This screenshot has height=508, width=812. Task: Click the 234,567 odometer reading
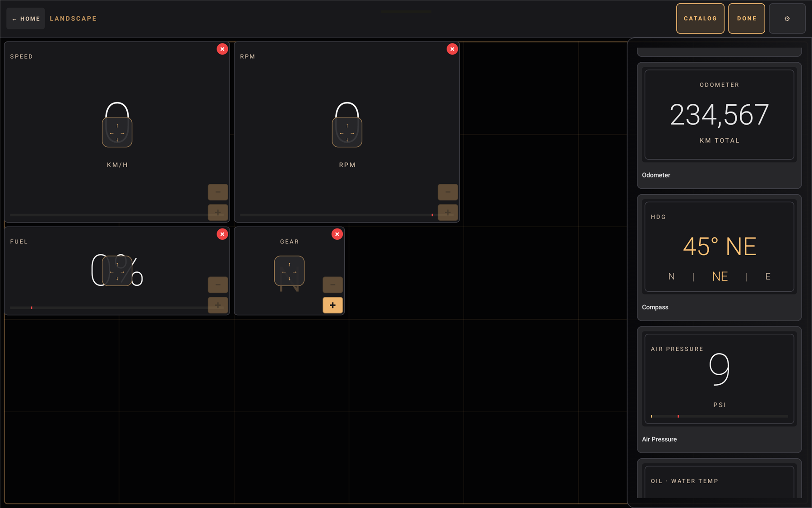[719, 115]
